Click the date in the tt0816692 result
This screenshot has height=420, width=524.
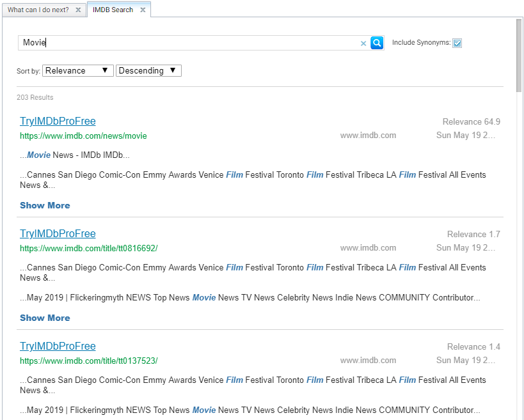point(466,248)
